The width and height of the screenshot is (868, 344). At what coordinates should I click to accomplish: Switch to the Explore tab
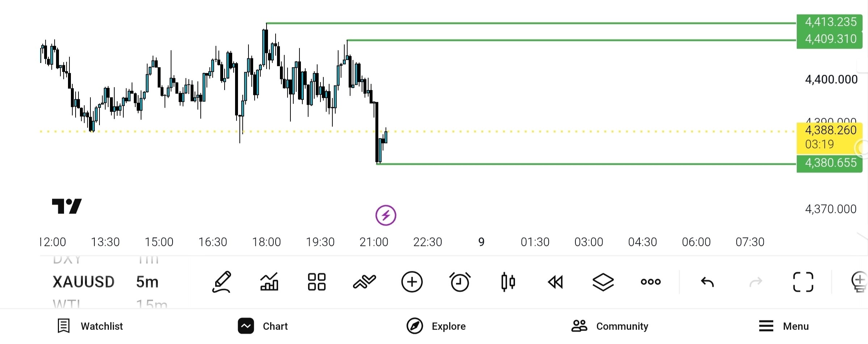[436, 326]
